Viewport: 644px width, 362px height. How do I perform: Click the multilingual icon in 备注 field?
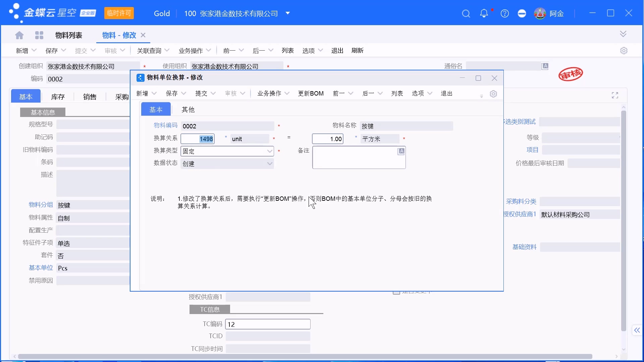pyautogui.click(x=401, y=152)
